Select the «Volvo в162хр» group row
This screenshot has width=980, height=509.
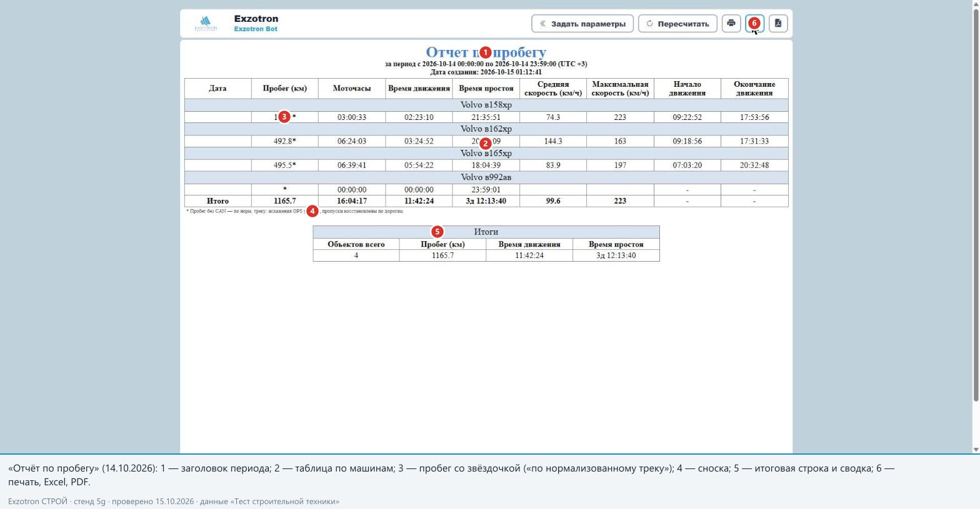coord(486,129)
